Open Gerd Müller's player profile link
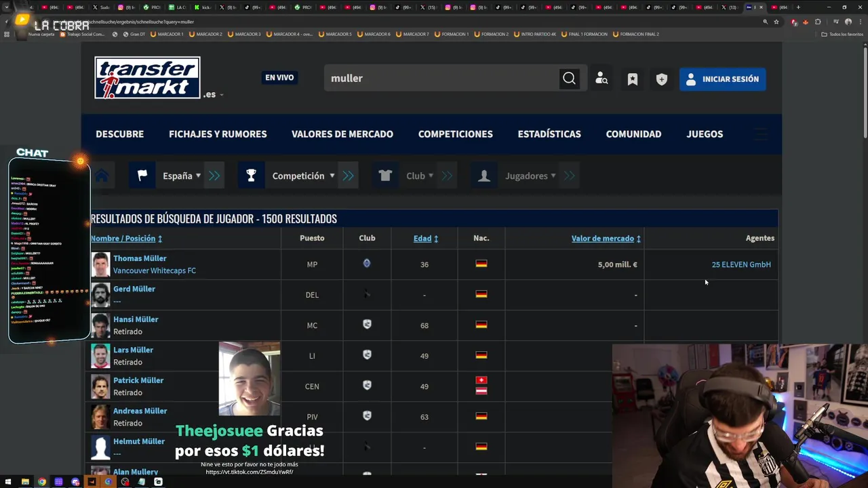Screen dimensions: 868x488 click(x=134, y=289)
